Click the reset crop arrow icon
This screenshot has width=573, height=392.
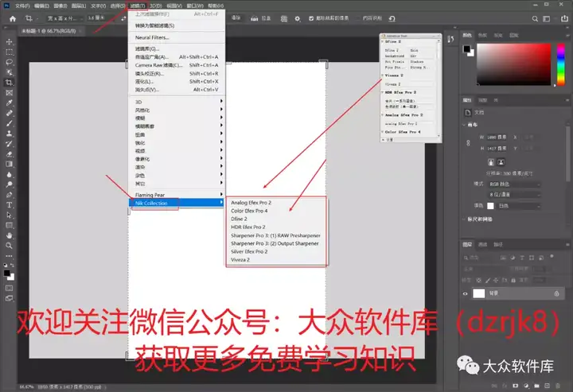point(392,18)
